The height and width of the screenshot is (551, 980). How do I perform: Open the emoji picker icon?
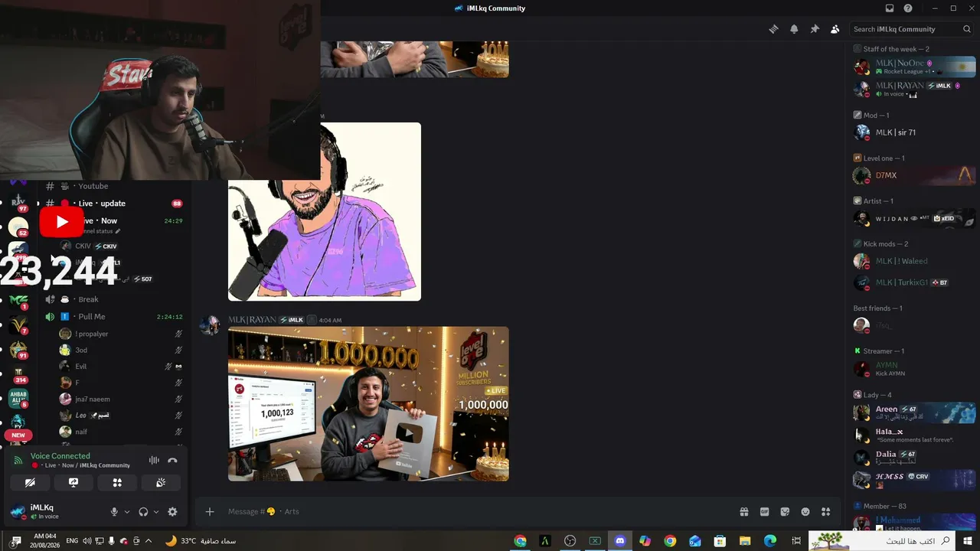tap(805, 512)
